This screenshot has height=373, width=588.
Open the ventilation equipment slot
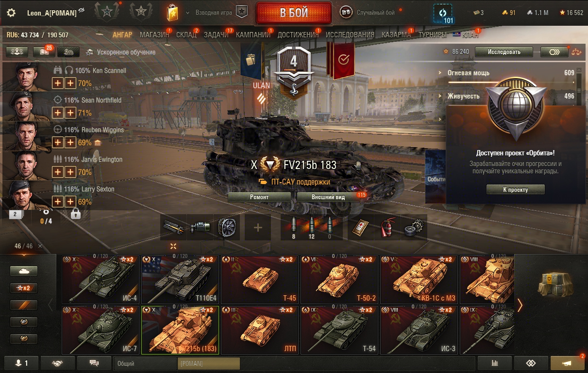click(x=227, y=227)
